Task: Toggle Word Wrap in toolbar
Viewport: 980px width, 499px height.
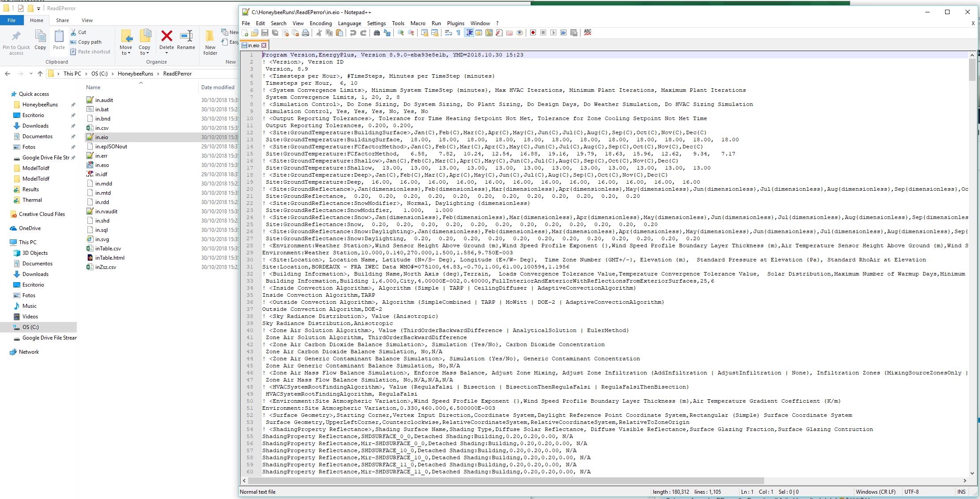Action: point(448,33)
